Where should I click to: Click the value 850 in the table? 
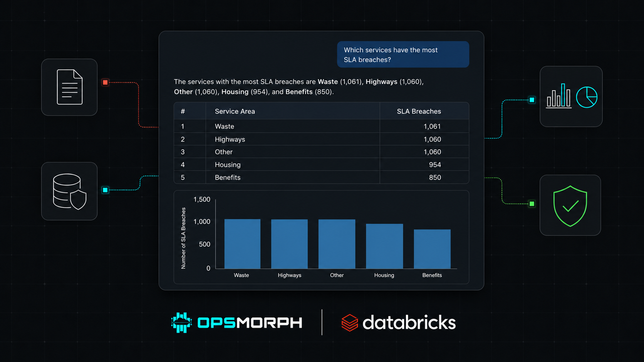pyautogui.click(x=435, y=177)
